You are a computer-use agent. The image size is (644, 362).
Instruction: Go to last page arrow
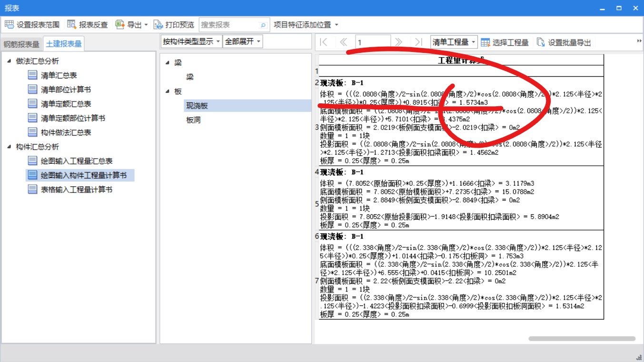coord(418,42)
